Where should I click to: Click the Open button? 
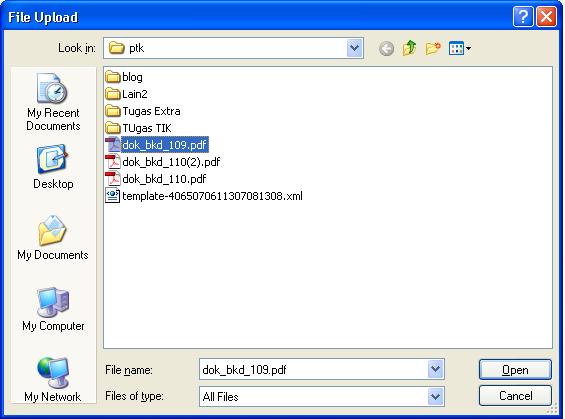click(515, 370)
